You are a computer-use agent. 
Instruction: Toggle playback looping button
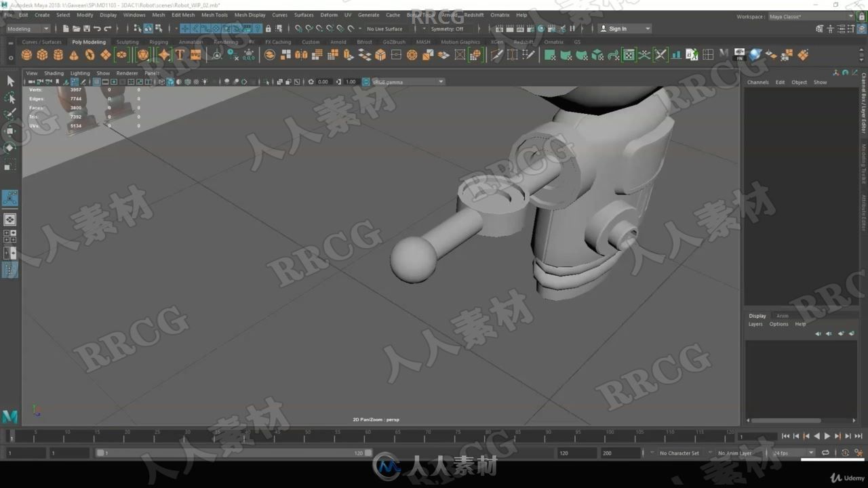pyautogui.click(x=825, y=452)
